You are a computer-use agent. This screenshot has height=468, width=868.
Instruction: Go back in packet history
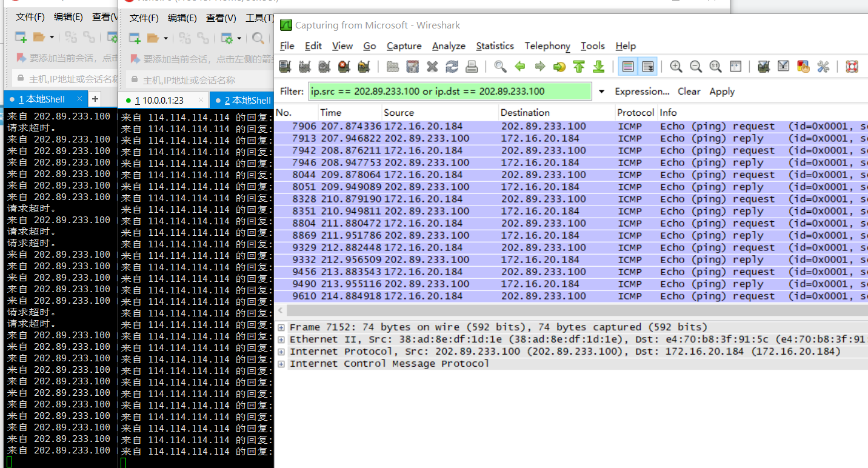[519, 67]
